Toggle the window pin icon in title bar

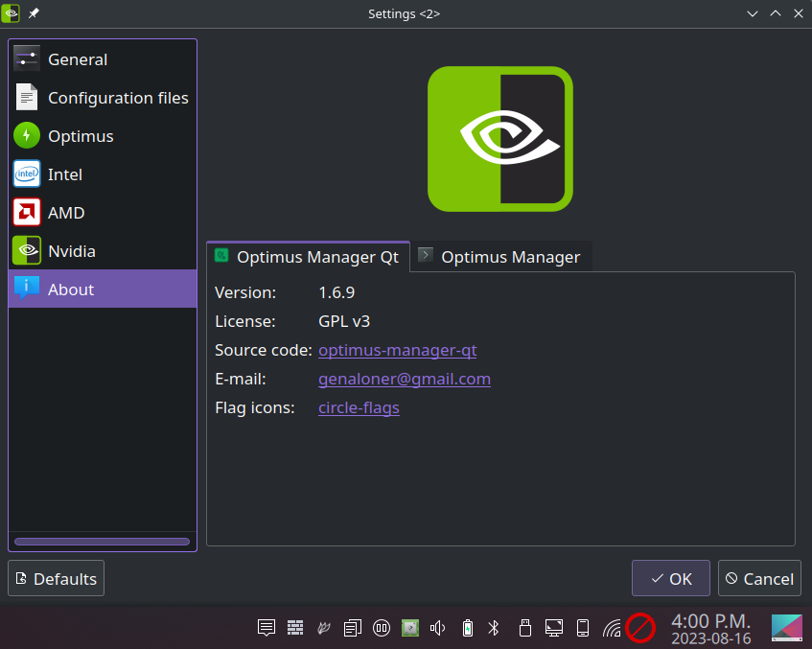tap(34, 13)
